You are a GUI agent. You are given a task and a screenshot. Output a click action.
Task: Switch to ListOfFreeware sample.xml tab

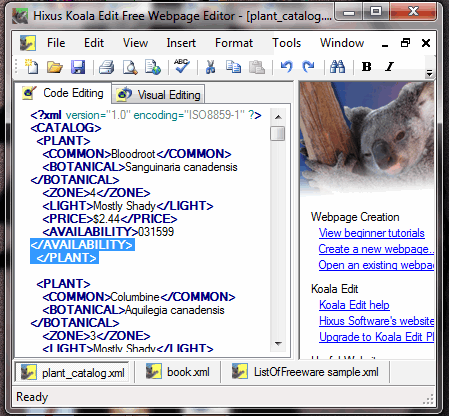click(x=305, y=372)
